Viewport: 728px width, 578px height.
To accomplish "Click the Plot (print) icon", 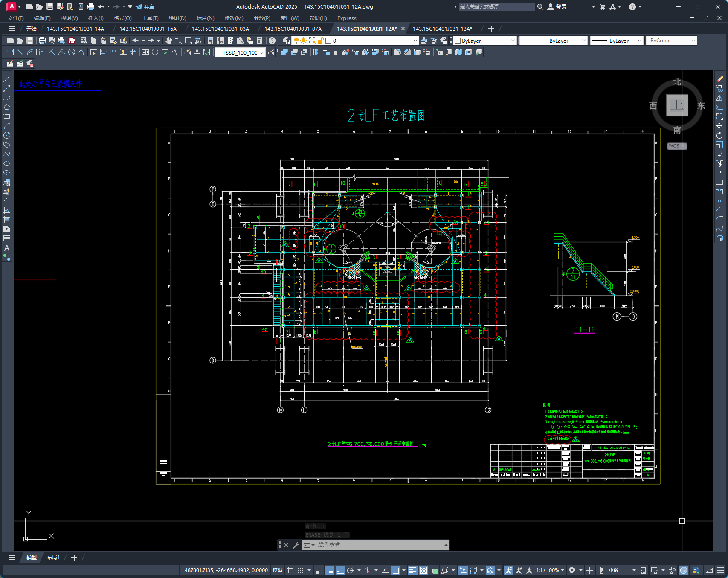I will click(42, 41).
